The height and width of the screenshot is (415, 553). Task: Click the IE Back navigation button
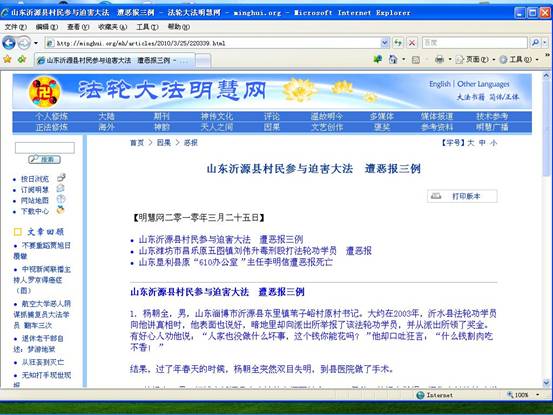tap(9, 43)
